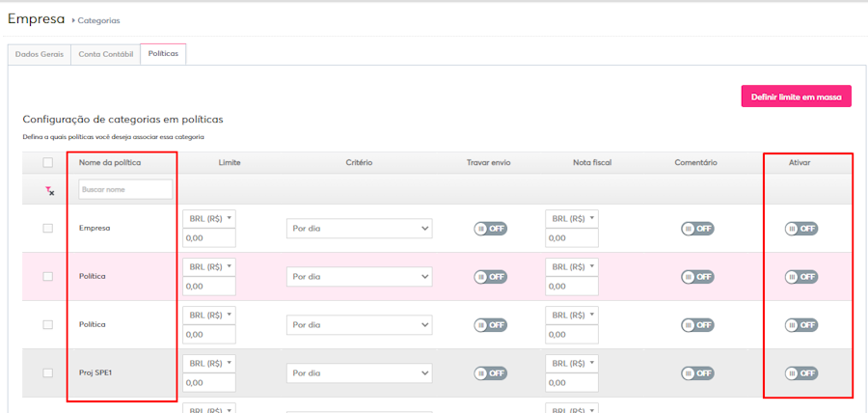Switch to the Conta Contábil tab
Image resolution: width=868 pixels, height=413 pixels.
pyautogui.click(x=106, y=55)
